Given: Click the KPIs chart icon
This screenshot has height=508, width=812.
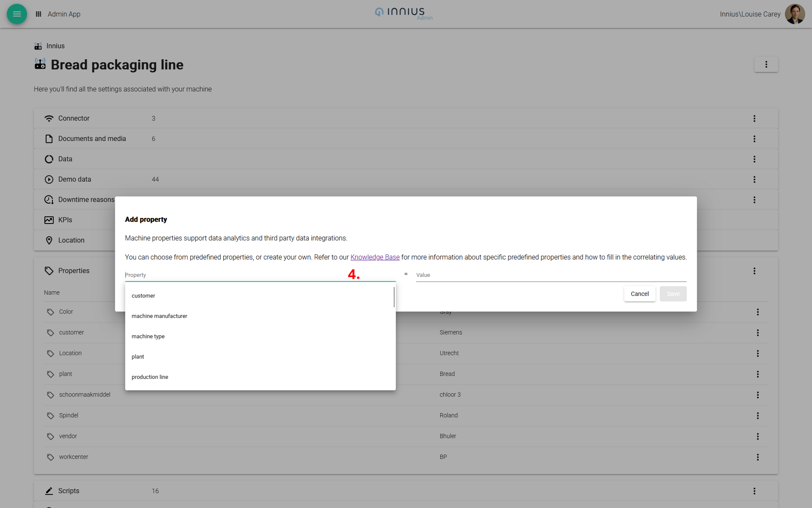Looking at the screenshot, I should click(49, 220).
